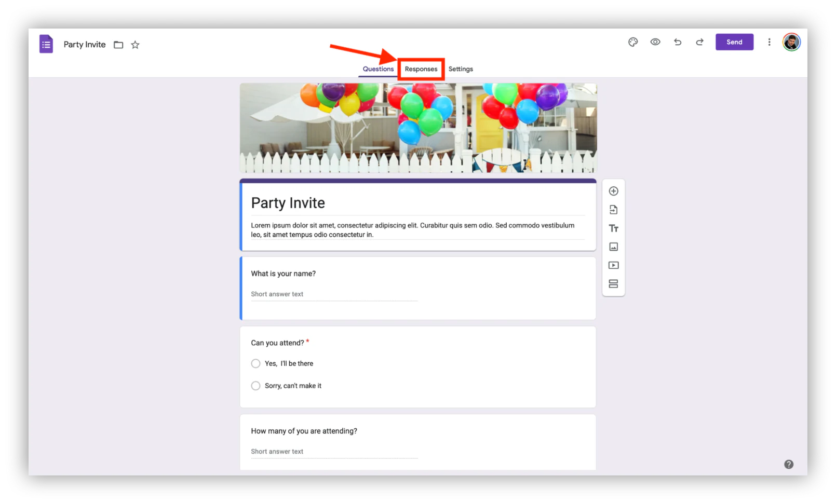Screen dimensions: 836x504
Task: Add a new section
Action: click(613, 284)
